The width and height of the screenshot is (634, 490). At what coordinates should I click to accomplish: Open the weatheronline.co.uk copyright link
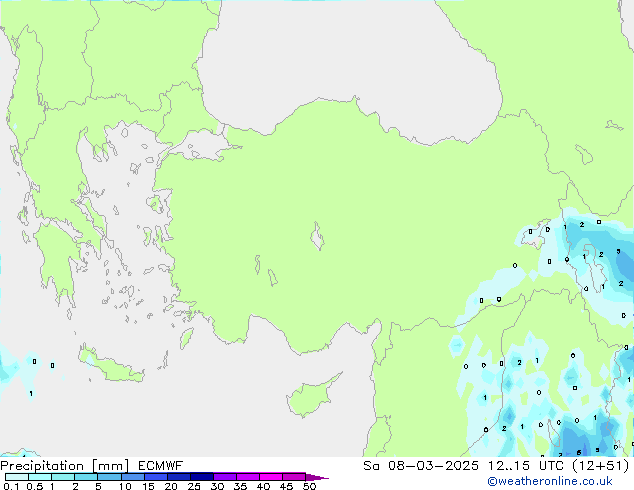tap(550, 481)
